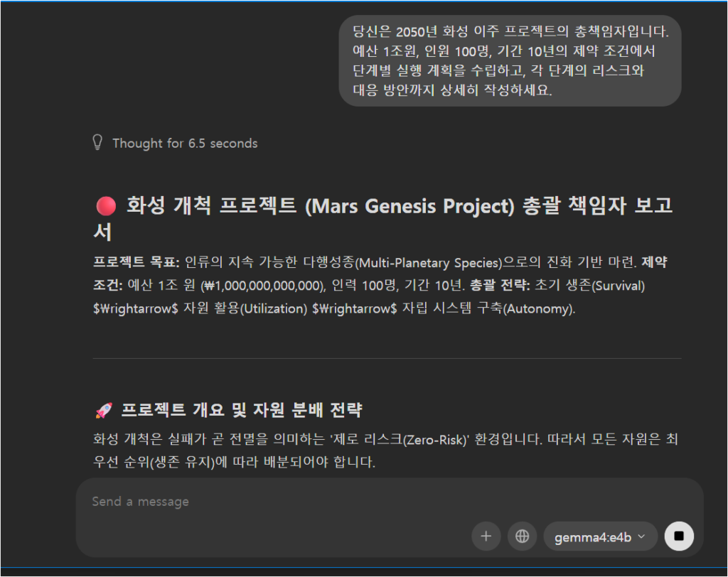Click the globe icon next to model selector
The height and width of the screenshot is (577, 728).
[x=522, y=536]
